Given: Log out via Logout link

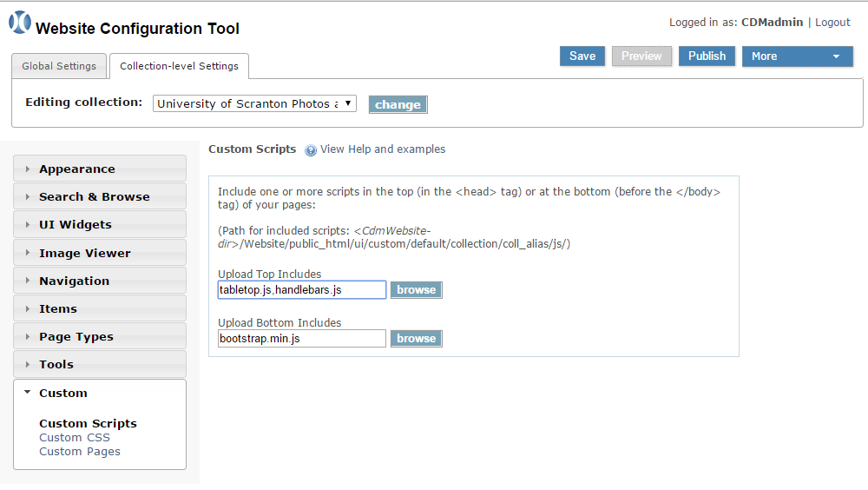Looking at the screenshot, I should (x=832, y=23).
